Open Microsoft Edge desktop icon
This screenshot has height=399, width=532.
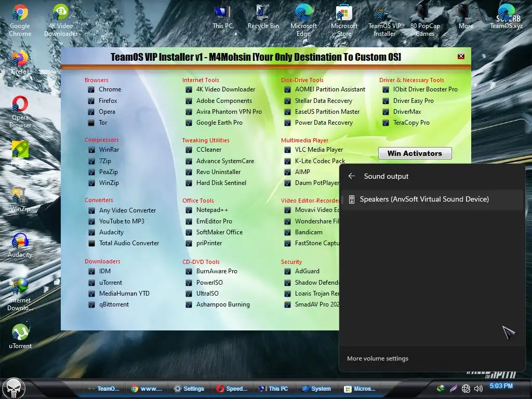pyautogui.click(x=303, y=20)
